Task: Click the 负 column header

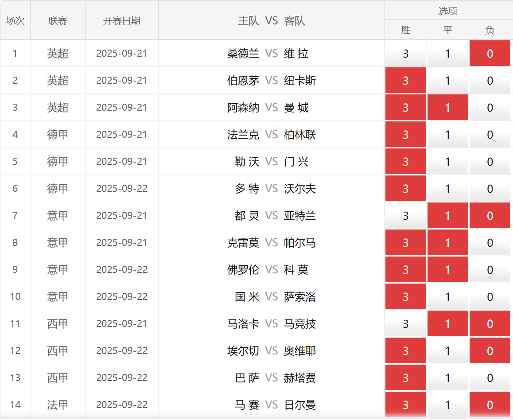Action: coord(490,30)
